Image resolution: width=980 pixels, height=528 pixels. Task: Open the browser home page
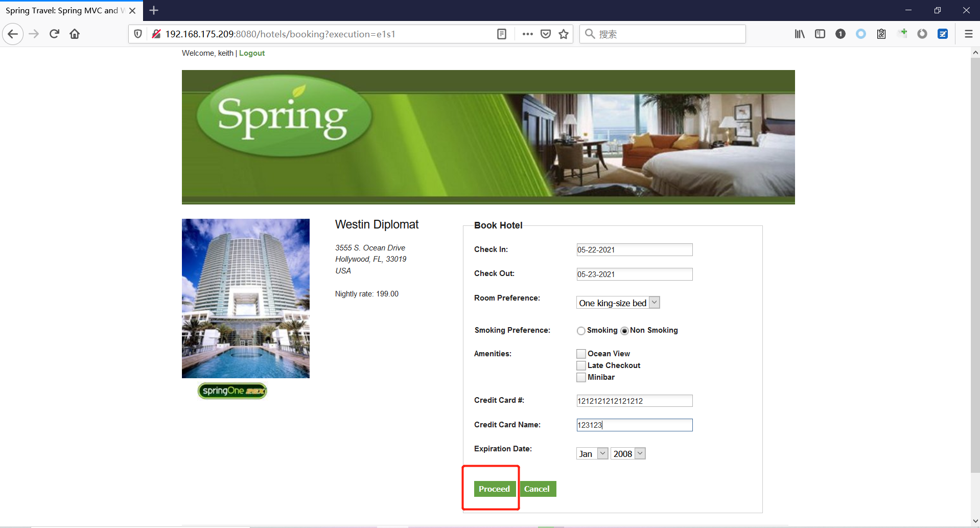[75, 34]
